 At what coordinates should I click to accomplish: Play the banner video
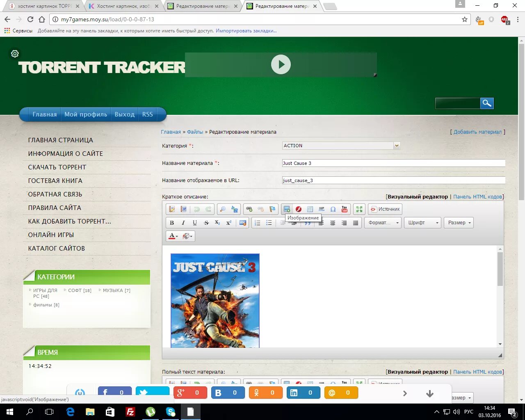pyautogui.click(x=281, y=64)
